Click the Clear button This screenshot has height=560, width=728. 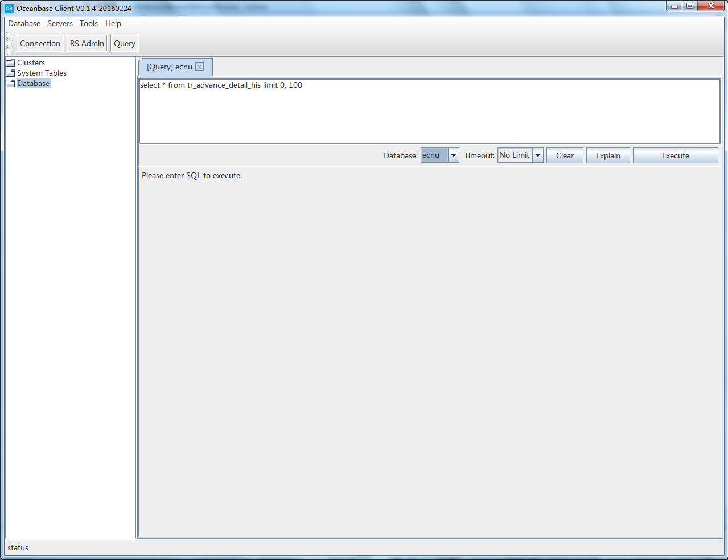pos(565,155)
